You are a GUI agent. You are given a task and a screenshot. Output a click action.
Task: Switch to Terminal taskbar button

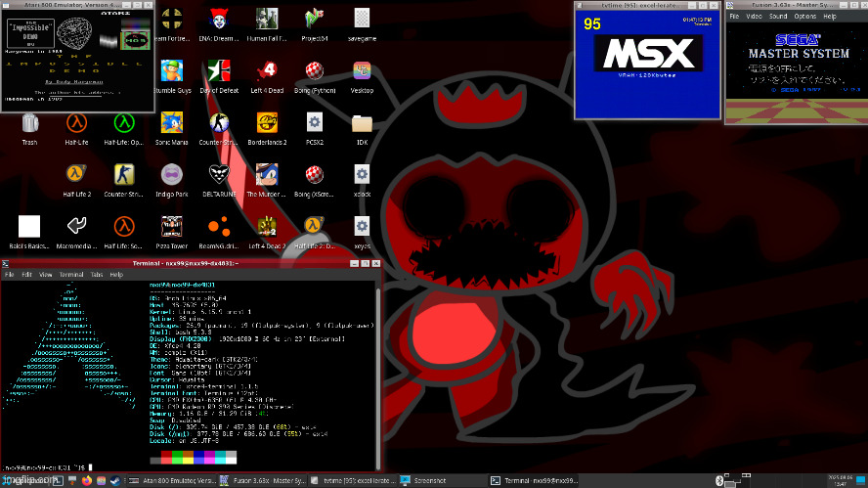535,481
